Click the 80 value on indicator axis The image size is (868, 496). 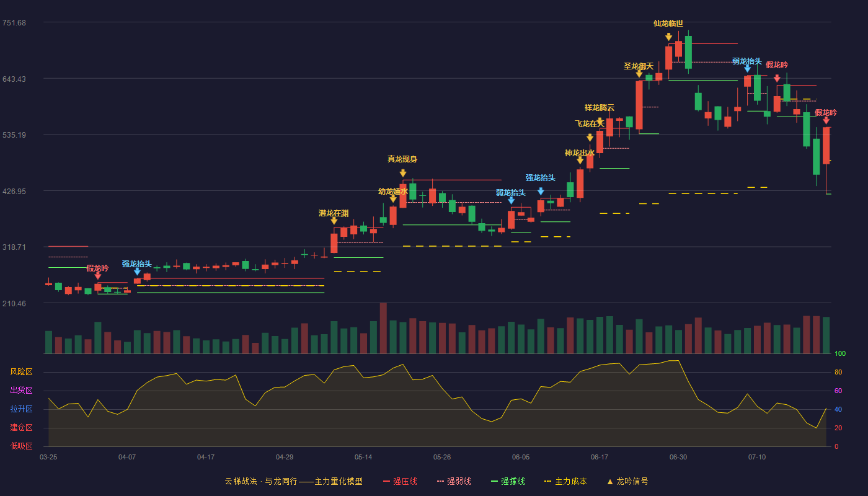click(838, 373)
